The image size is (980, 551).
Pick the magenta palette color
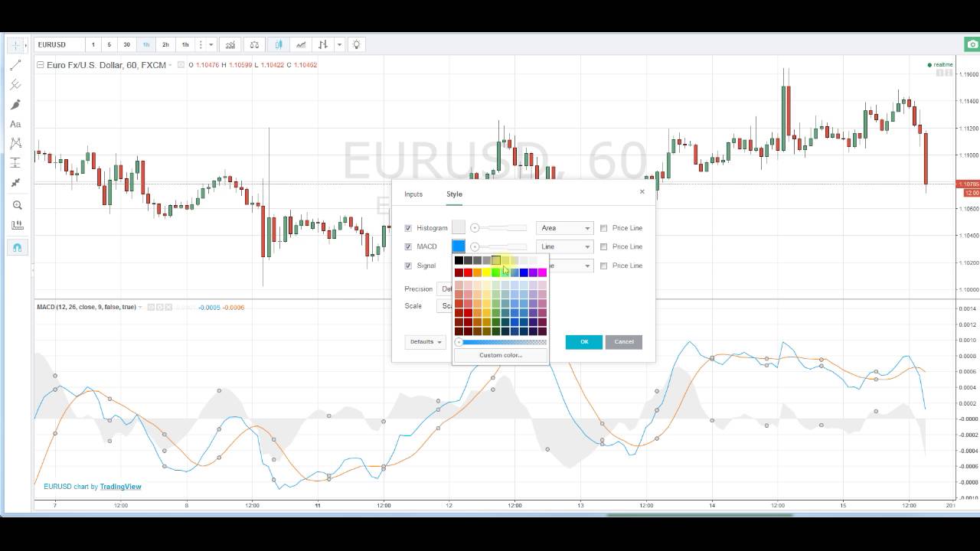tap(542, 272)
